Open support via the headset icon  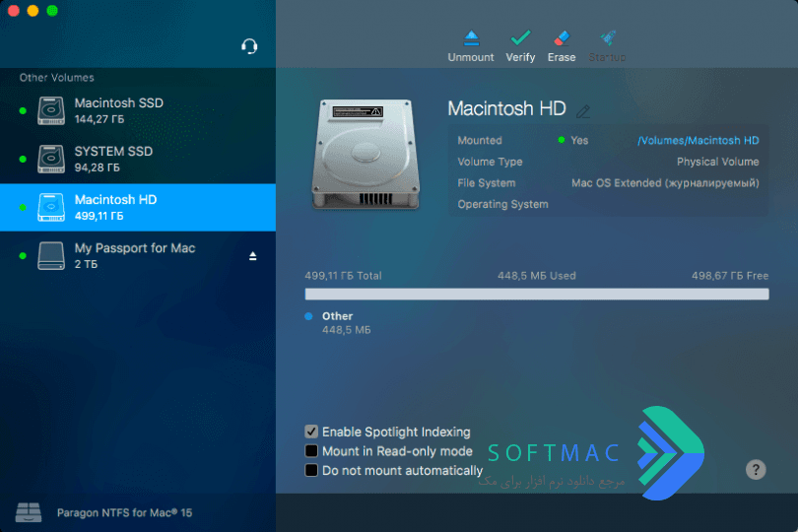click(249, 46)
